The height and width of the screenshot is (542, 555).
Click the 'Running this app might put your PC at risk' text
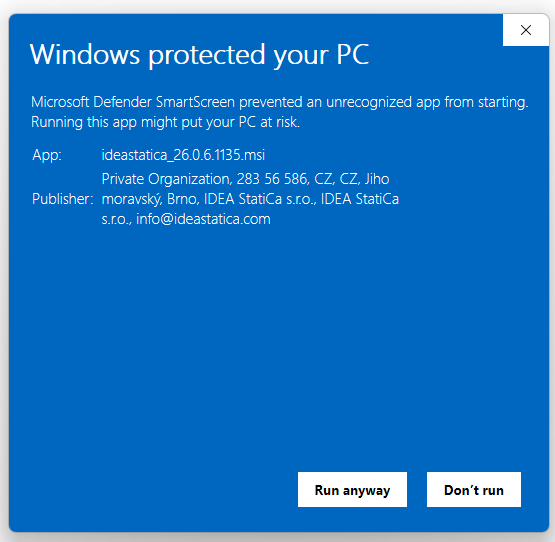coord(165,122)
